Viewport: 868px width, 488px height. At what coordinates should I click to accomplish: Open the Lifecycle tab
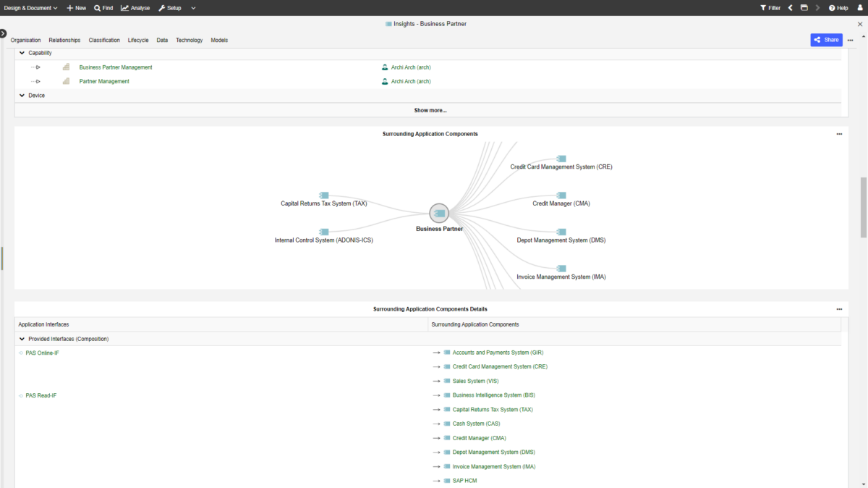pos(138,40)
